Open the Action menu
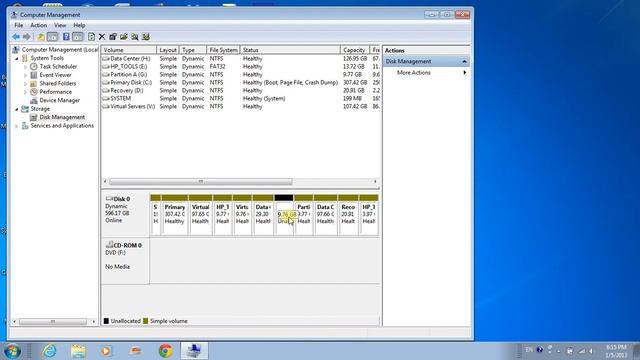Viewport: 640px width, 360px height. coord(39,25)
